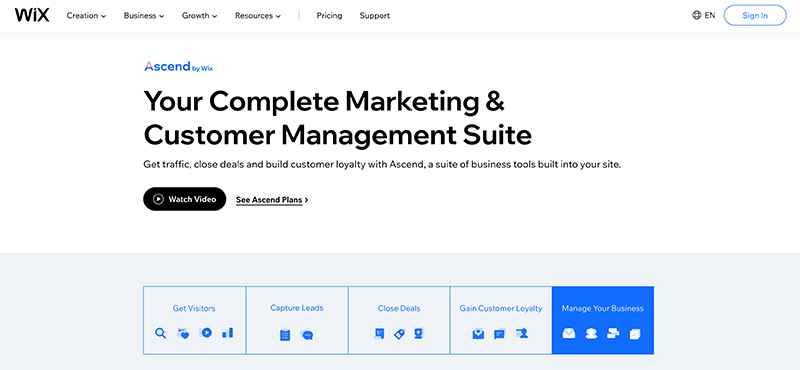Follow the See Ascend Plans link
Viewport: 800px width, 370px height.
tap(272, 200)
